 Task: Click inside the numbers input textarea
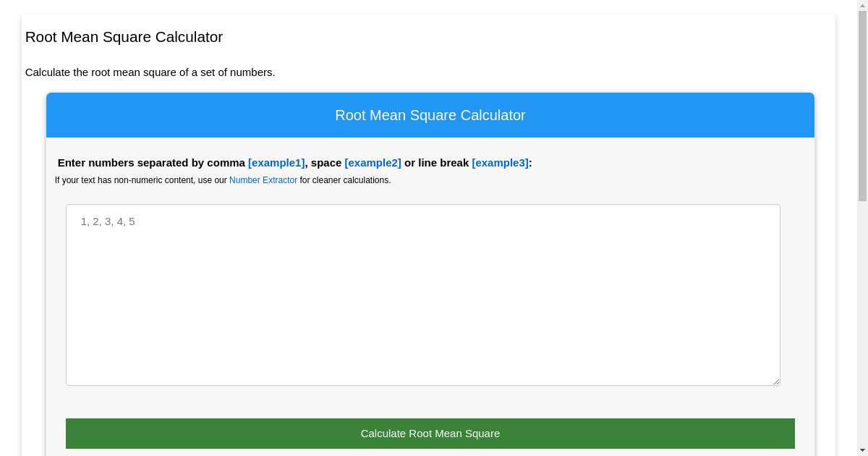(423, 295)
